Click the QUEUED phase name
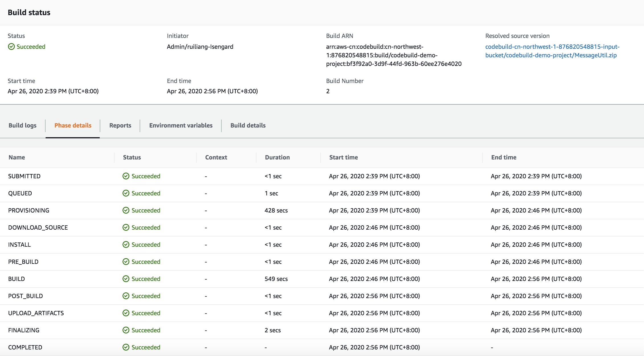This screenshot has height=356, width=644. click(x=20, y=193)
